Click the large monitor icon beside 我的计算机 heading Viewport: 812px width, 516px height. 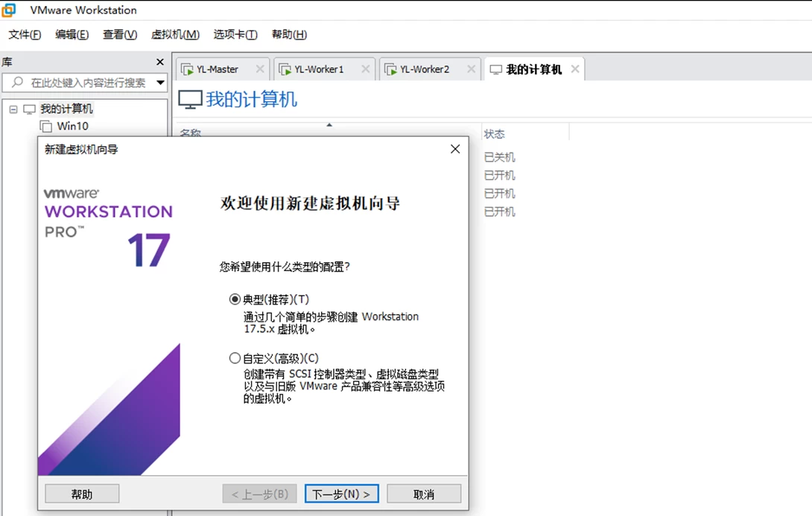[190, 99]
